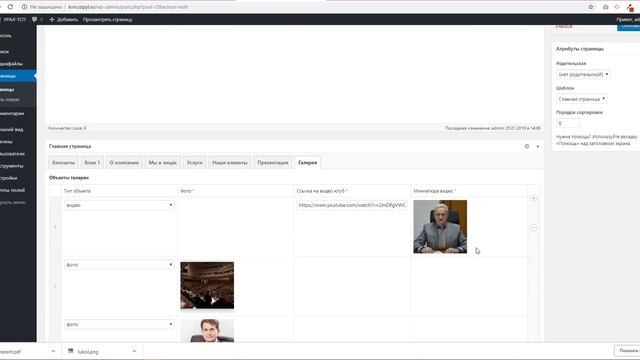Click the portrait photo thumbnail in the third row

207,331
